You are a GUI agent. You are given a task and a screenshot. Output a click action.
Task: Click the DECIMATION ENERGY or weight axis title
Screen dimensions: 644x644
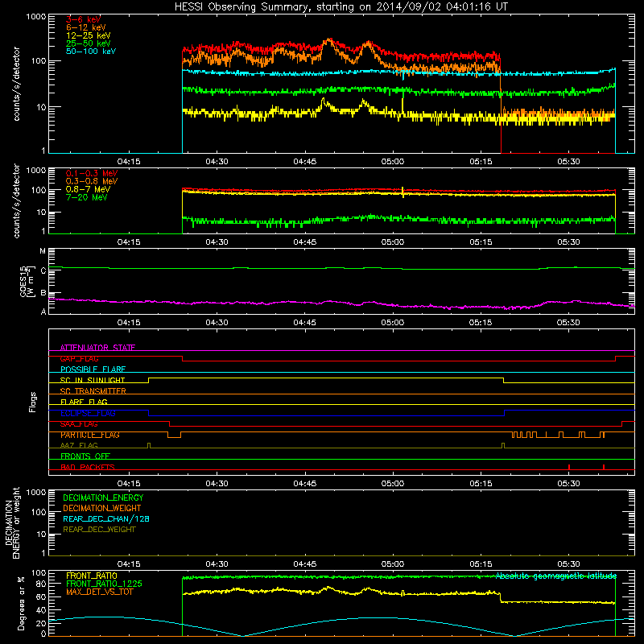click(x=12, y=522)
